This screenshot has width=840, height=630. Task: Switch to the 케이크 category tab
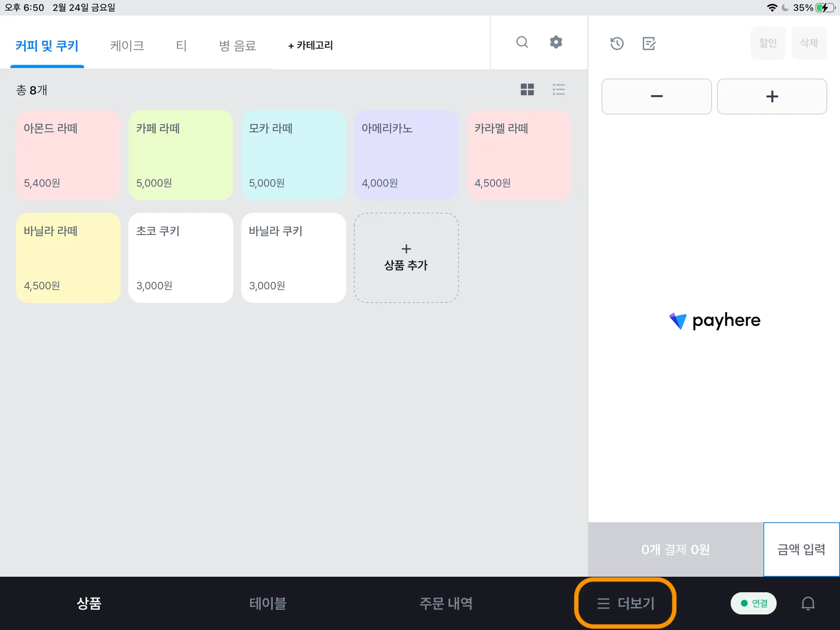tap(127, 46)
